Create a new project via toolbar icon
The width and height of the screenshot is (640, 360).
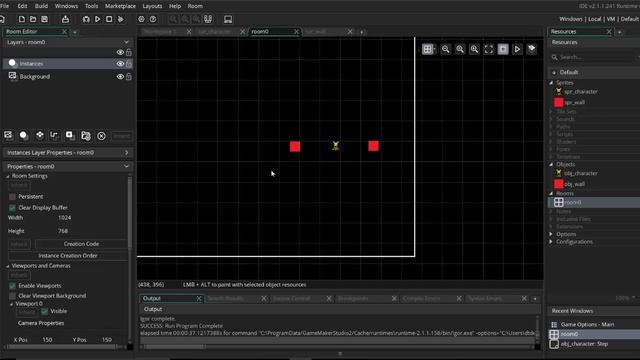21,19
